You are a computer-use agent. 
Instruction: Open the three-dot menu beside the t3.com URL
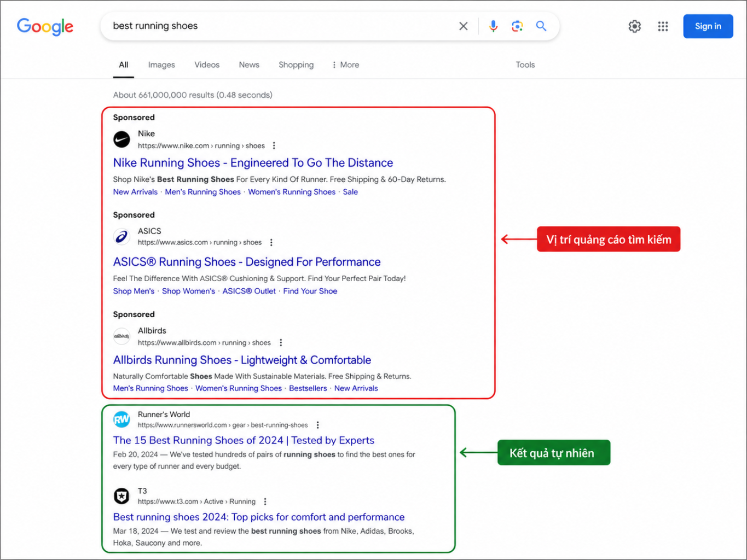265,501
